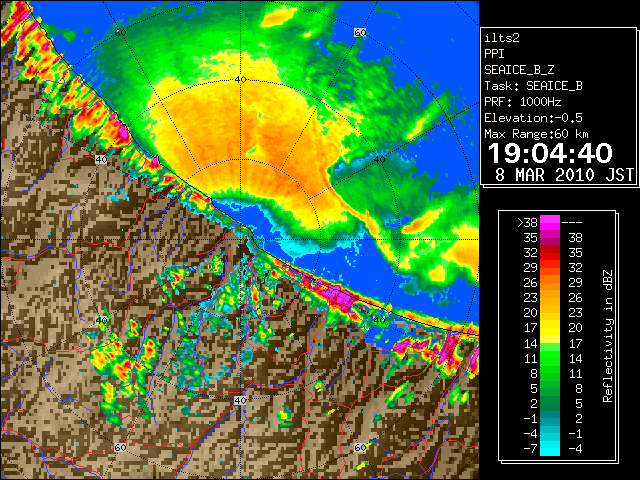This screenshot has height=480, width=640.
Task: Click the Max Range:60 km text
Action: tap(536, 134)
